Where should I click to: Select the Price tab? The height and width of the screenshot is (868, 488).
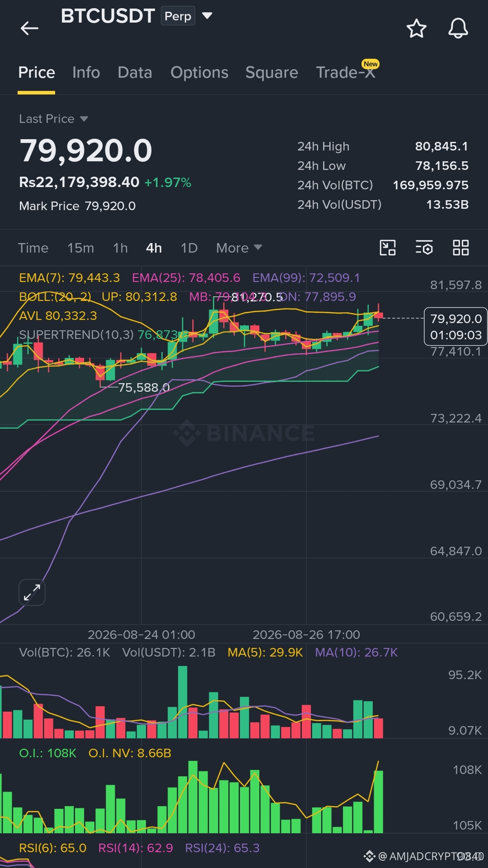coord(37,72)
